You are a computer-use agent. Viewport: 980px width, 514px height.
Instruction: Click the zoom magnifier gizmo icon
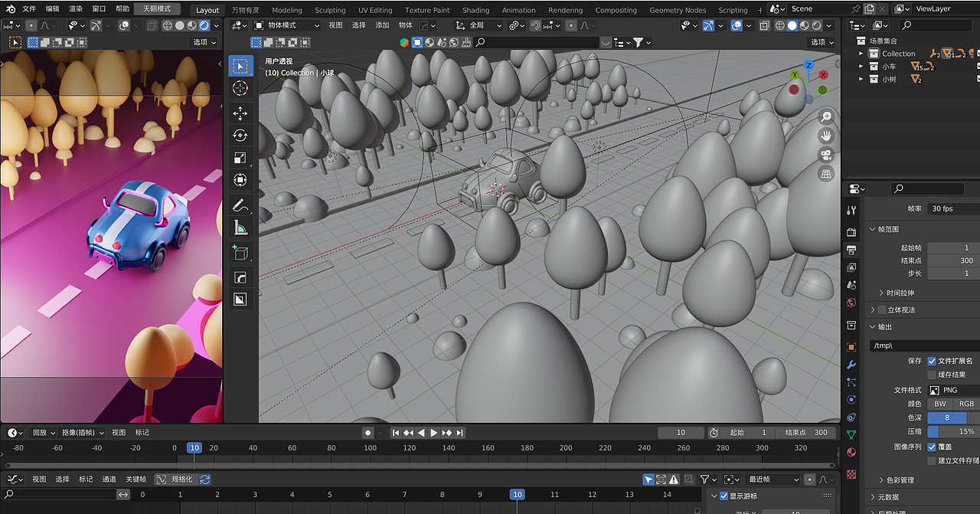(x=826, y=116)
